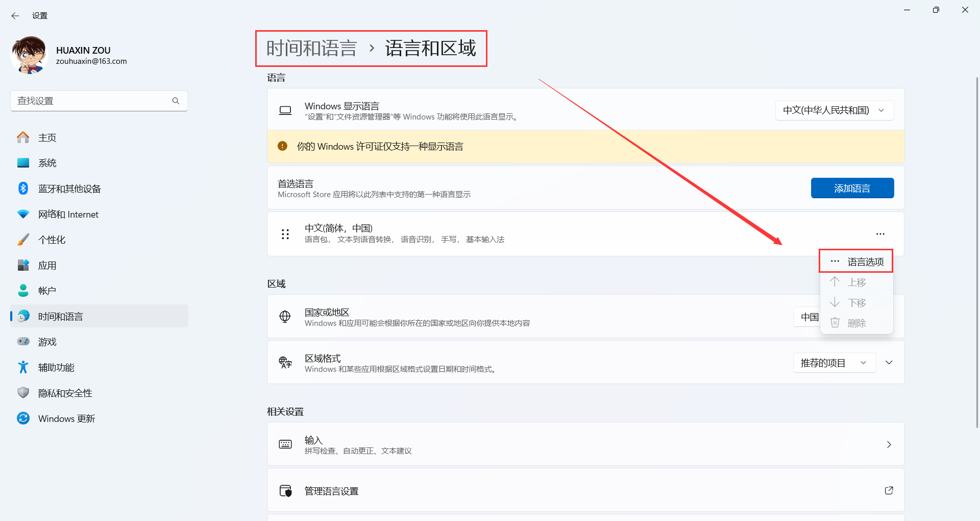Go to 隐私和安全性 page
This screenshot has height=521, width=980.
(x=99, y=393)
